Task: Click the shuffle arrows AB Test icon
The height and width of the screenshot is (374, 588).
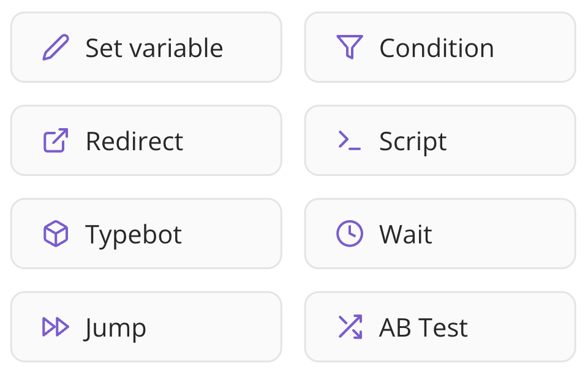Action: (x=350, y=327)
